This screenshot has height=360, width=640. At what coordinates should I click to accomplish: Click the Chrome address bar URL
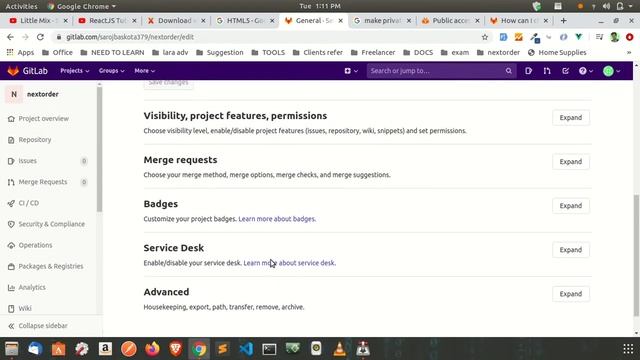(130, 37)
